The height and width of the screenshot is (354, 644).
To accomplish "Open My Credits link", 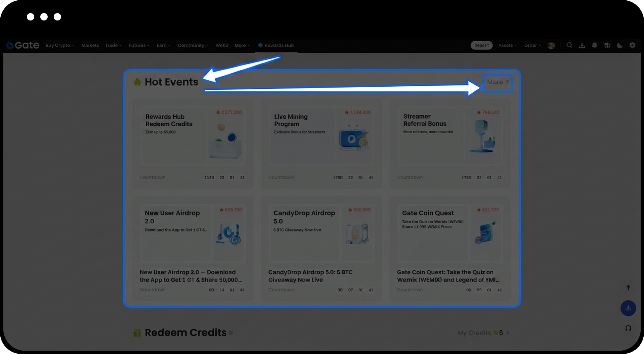I will pyautogui.click(x=483, y=333).
